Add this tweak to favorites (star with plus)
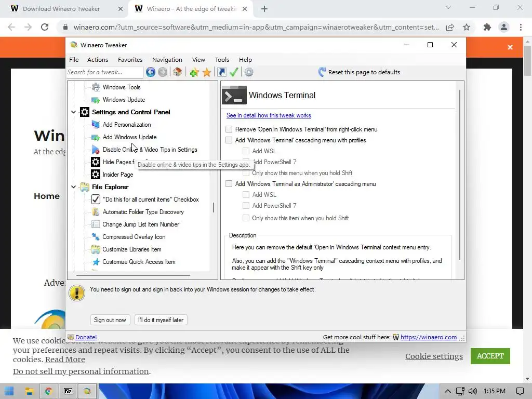The width and height of the screenshot is (532, 399). (194, 72)
